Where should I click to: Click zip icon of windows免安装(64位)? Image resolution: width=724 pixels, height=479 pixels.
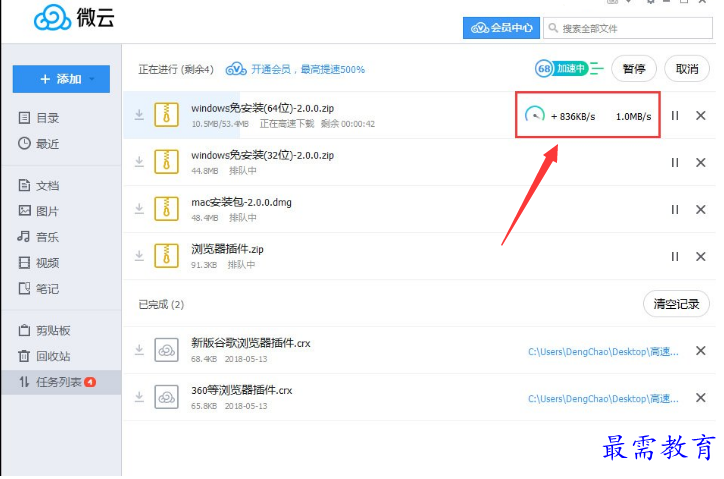click(x=166, y=115)
